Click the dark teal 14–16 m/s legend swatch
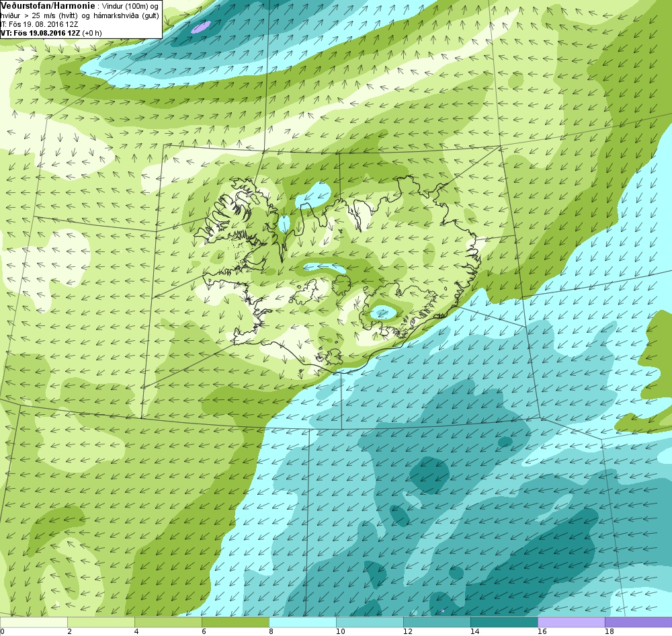This screenshot has width=672, height=636. (504, 622)
